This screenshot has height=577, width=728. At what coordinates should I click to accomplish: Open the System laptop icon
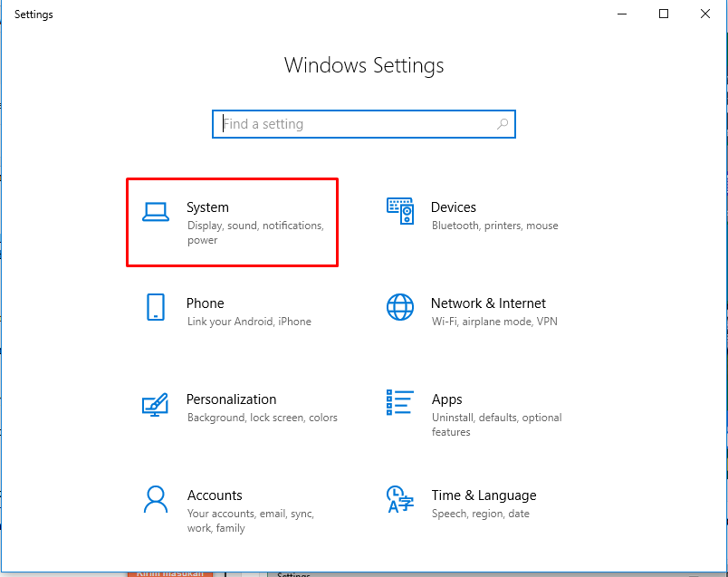pos(156,212)
